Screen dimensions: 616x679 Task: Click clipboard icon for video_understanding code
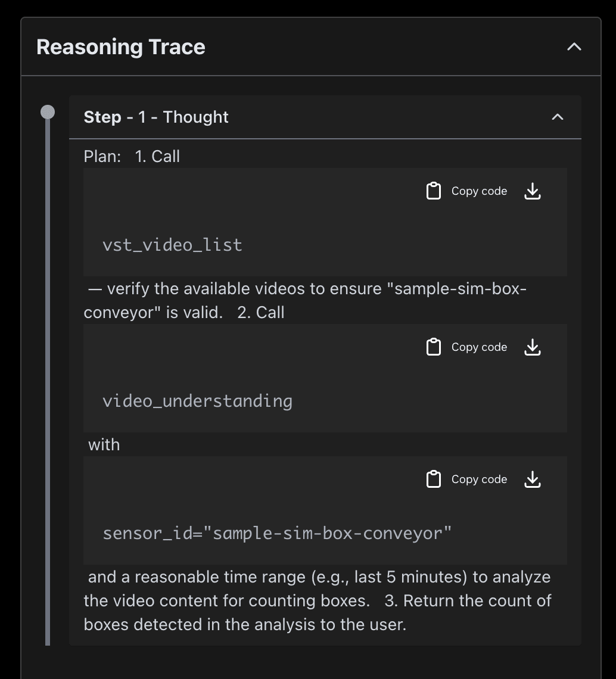[x=434, y=347]
